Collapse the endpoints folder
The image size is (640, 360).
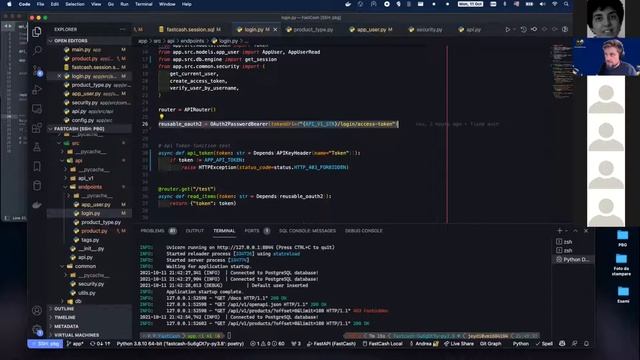click(x=89, y=187)
